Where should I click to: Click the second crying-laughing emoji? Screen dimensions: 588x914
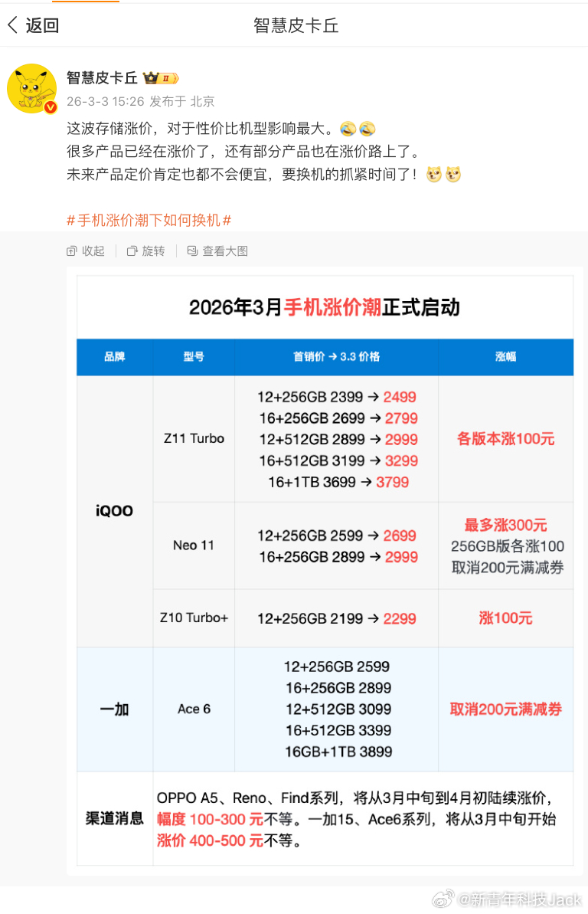[367, 128]
